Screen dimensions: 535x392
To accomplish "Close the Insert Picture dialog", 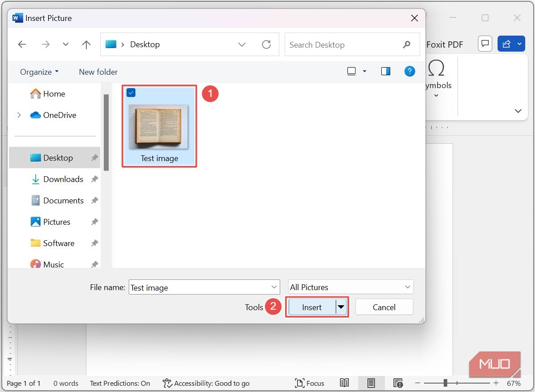I will tap(414, 18).
